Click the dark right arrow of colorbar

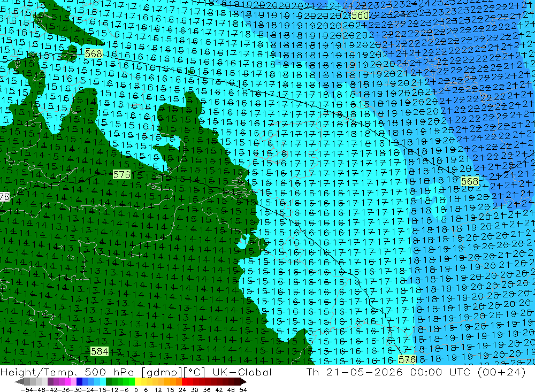[x=243, y=382]
